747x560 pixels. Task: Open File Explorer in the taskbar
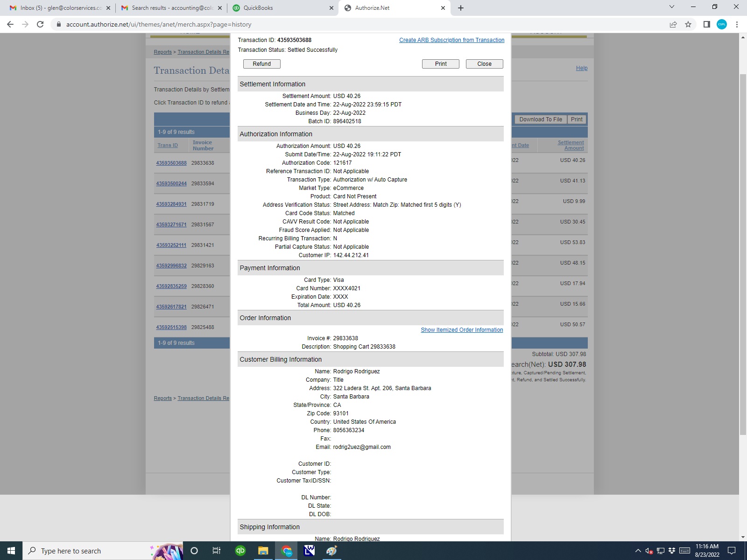click(x=263, y=551)
